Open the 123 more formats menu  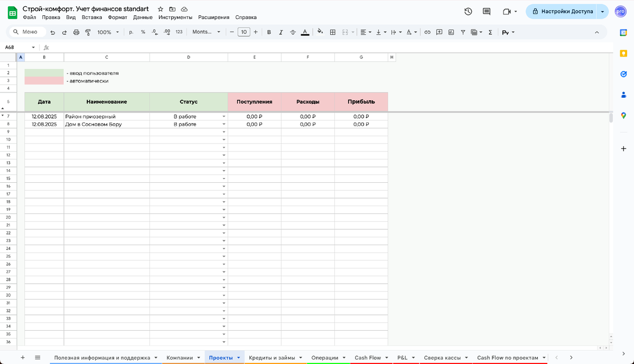point(179,32)
